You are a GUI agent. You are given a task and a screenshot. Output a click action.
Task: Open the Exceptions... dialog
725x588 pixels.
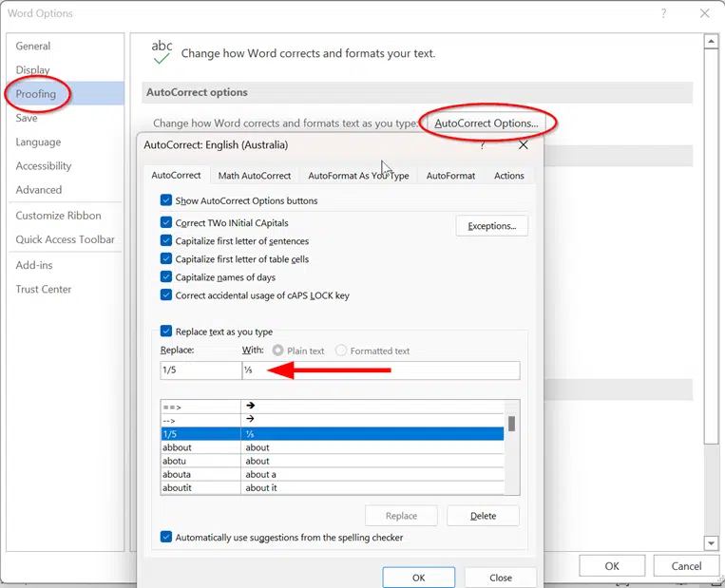tap(491, 226)
